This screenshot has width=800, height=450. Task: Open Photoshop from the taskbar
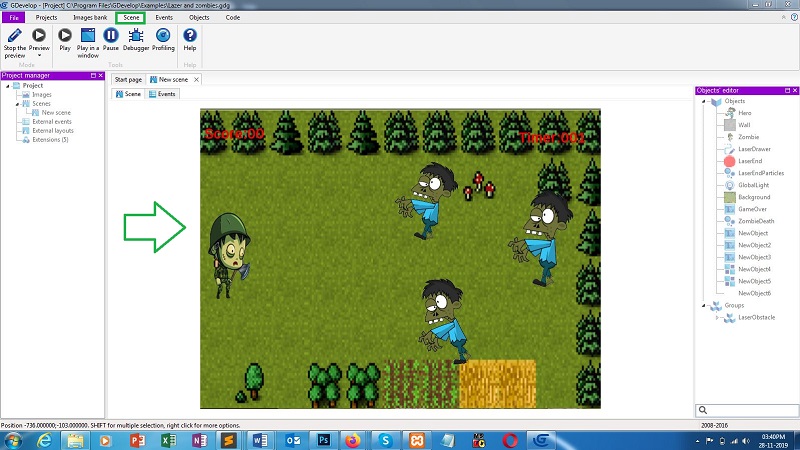(x=323, y=440)
